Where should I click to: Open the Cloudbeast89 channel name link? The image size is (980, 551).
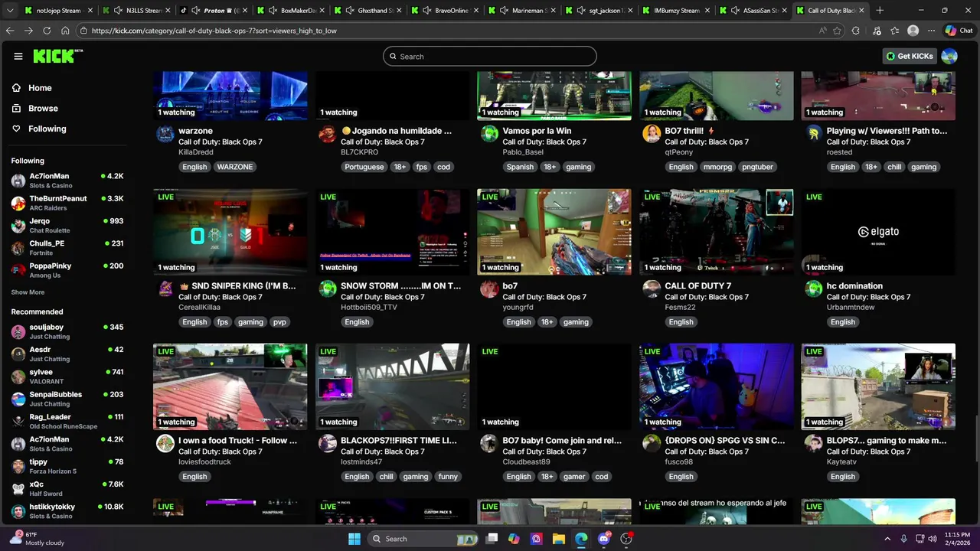[526, 462]
